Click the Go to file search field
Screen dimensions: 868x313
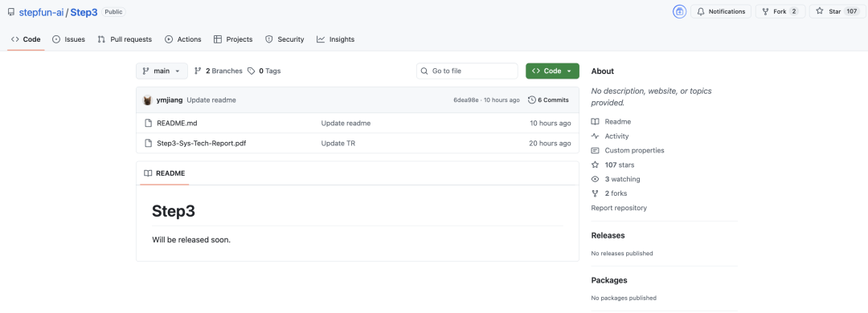pyautogui.click(x=467, y=71)
